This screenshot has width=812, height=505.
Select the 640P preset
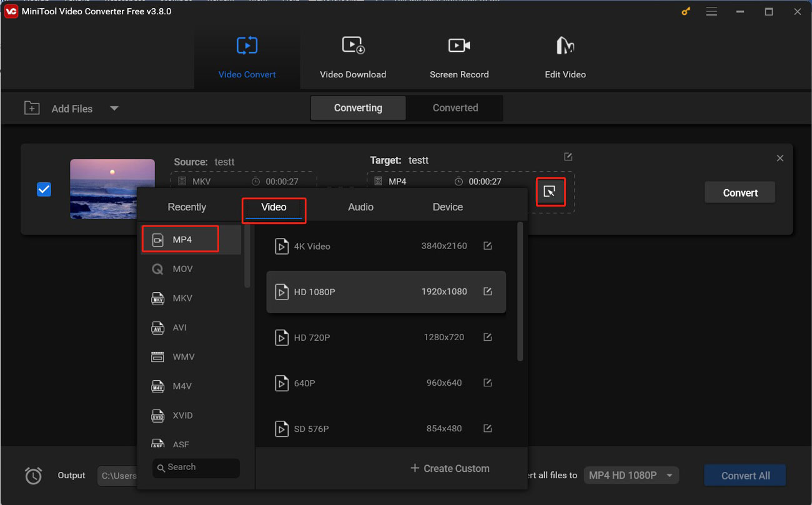point(386,383)
